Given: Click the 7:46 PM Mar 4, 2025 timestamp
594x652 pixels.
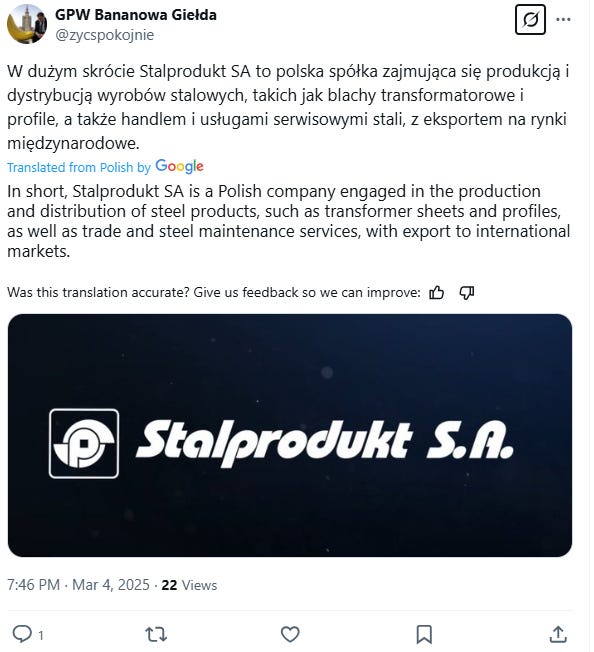Looking at the screenshot, I should [78, 585].
